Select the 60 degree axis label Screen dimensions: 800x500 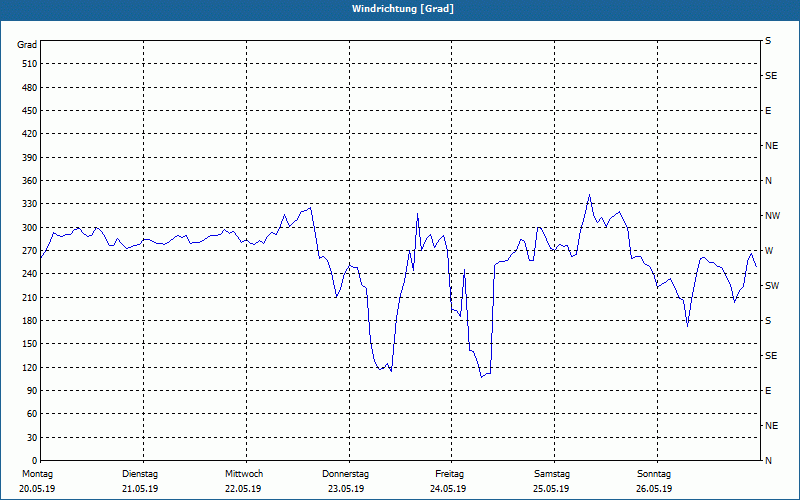point(32,414)
